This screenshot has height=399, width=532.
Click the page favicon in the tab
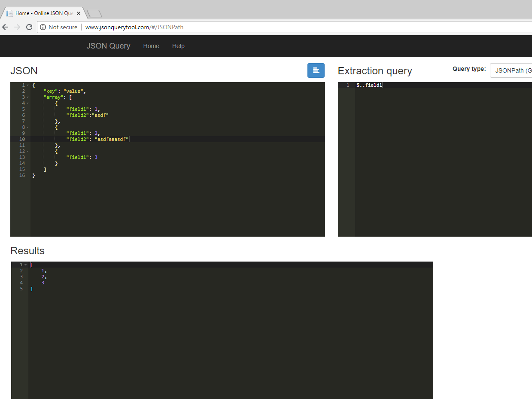[9, 13]
